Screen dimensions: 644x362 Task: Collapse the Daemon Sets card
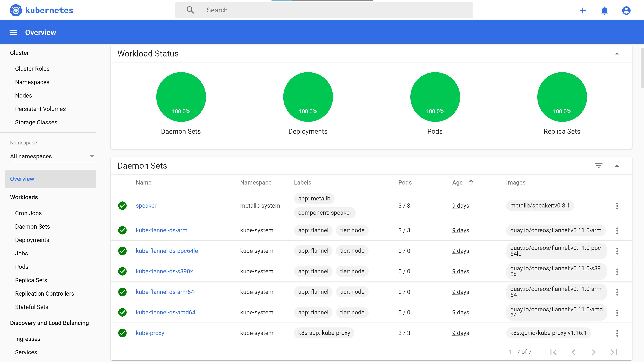(618, 166)
